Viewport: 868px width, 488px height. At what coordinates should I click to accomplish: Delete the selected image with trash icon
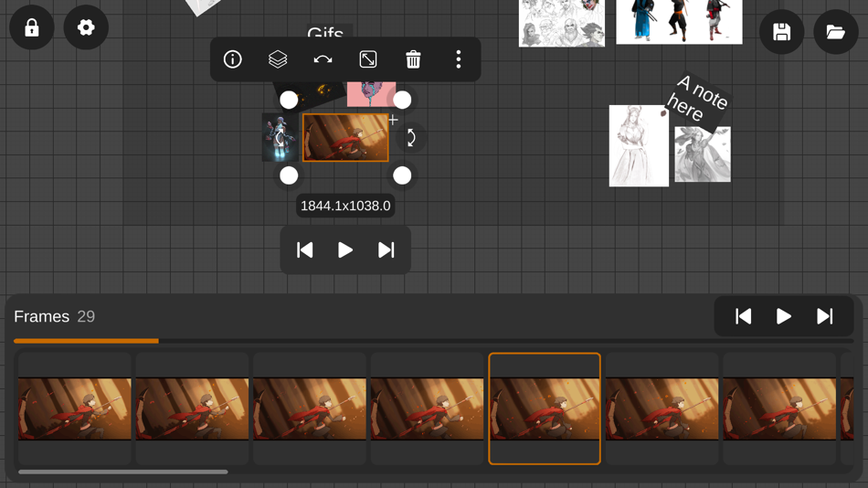(413, 59)
